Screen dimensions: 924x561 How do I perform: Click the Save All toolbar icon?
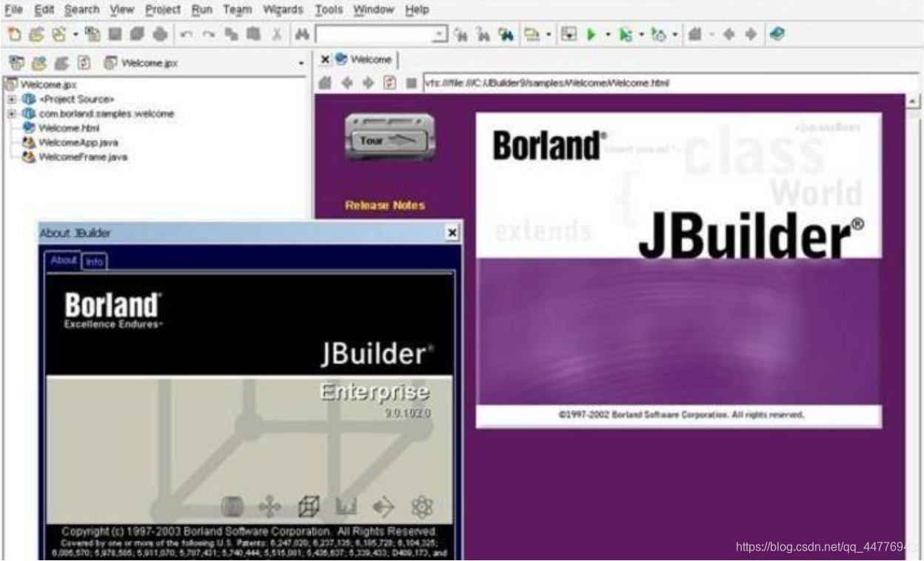tap(136, 34)
